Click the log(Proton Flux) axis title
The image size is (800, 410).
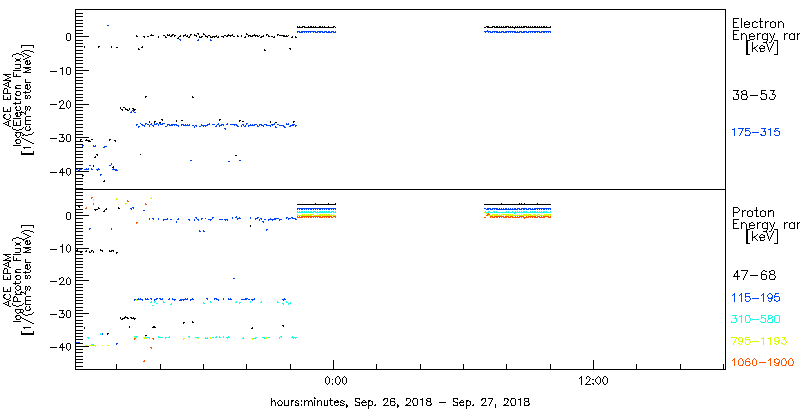pyautogui.click(x=20, y=278)
